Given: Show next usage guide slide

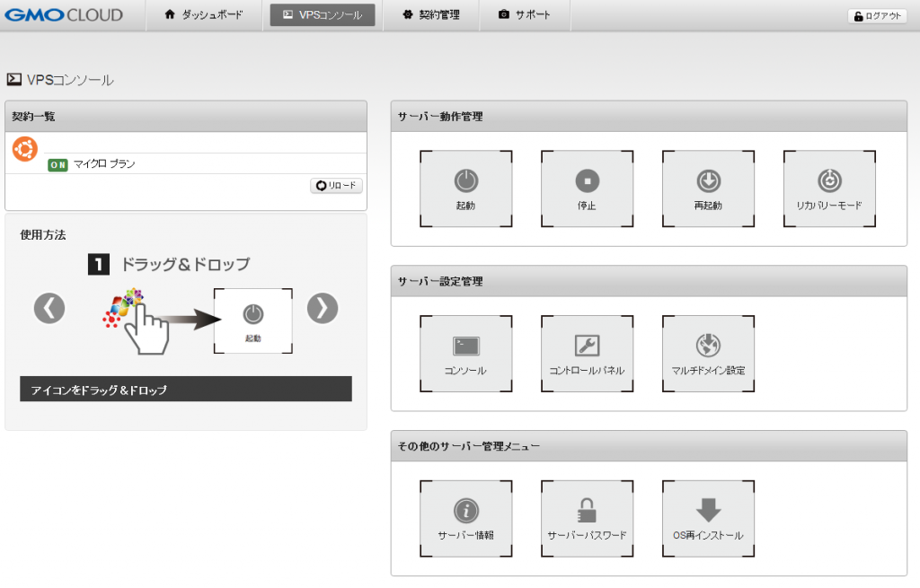Looking at the screenshot, I should pos(323,308).
